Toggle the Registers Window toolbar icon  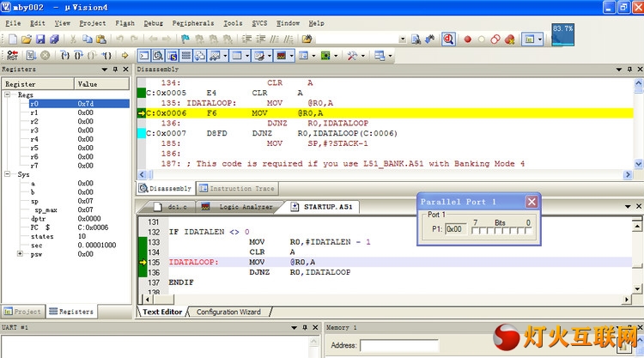pyautogui.click(x=186, y=56)
